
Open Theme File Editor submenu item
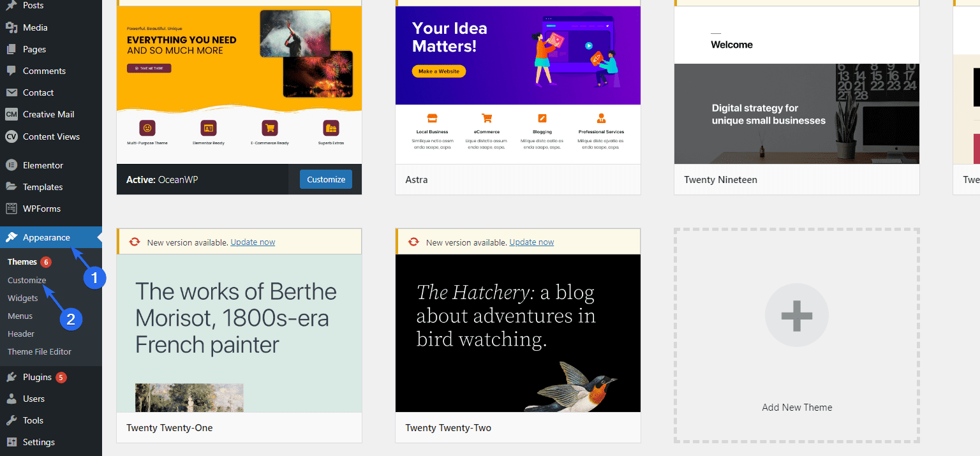coord(40,351)
